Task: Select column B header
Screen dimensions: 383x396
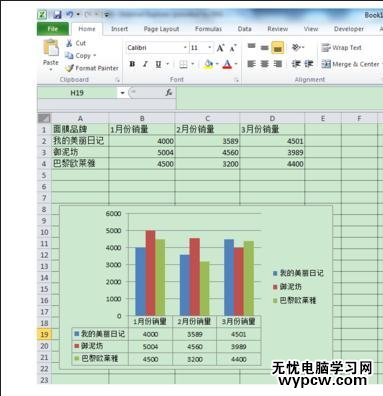Action: pyautogui.click(x=142, y=118)
